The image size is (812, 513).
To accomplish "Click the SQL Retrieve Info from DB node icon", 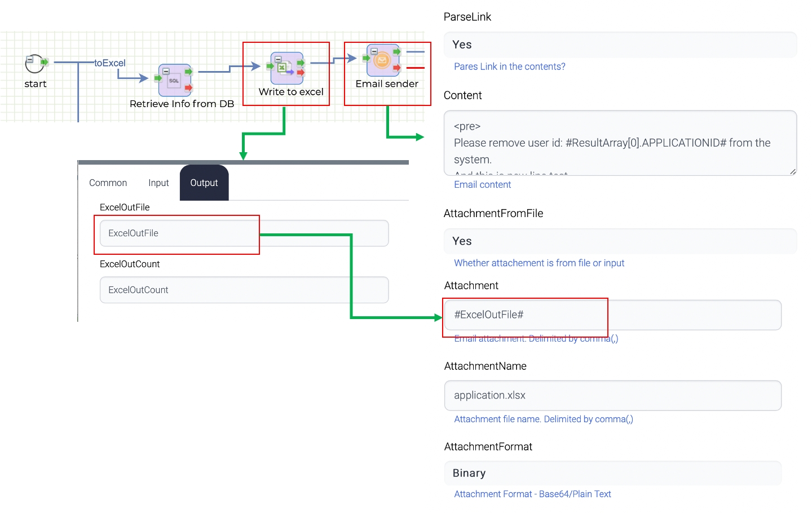I will [x=174, y=81].
